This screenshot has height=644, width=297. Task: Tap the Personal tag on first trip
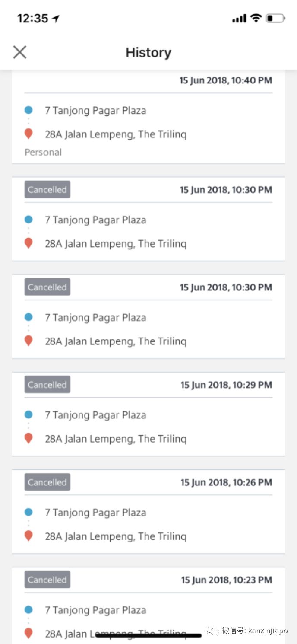(x=43, y=152)
